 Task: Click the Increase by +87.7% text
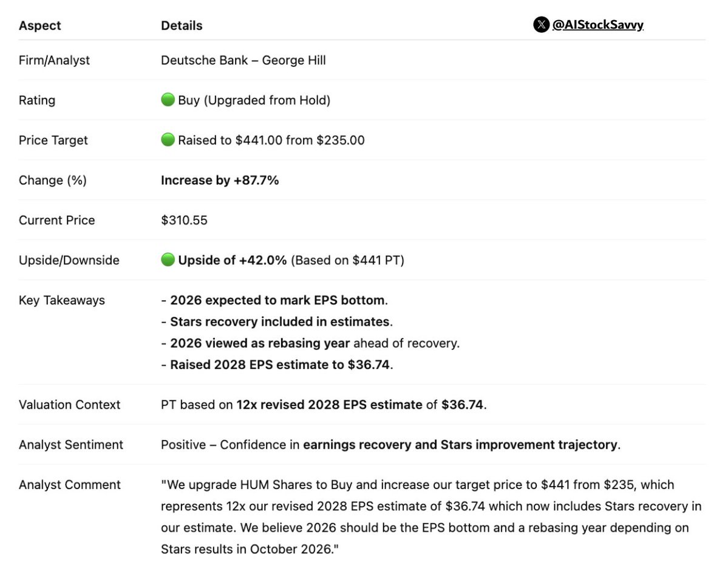pos(220,180)
